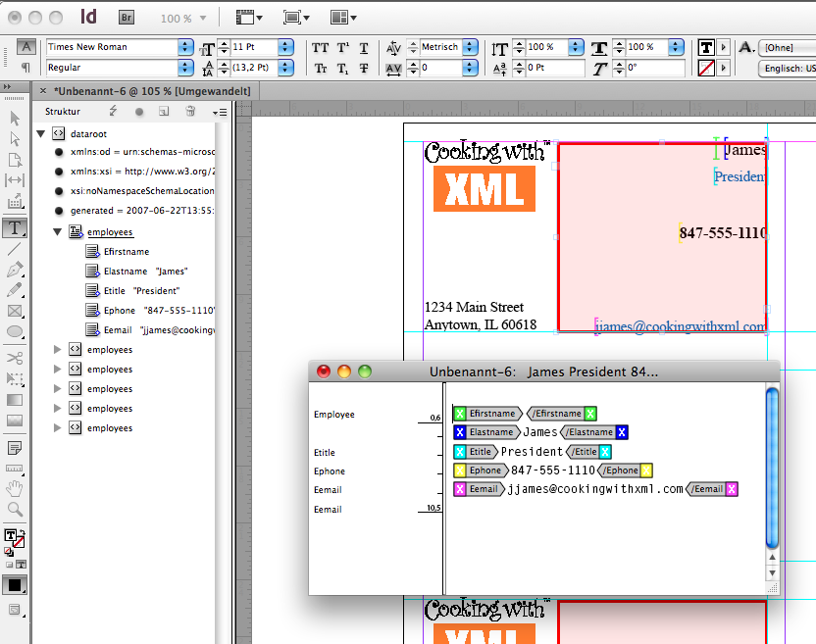Click the kerning value field showing 0
The image size is (816, 644).
440,68
